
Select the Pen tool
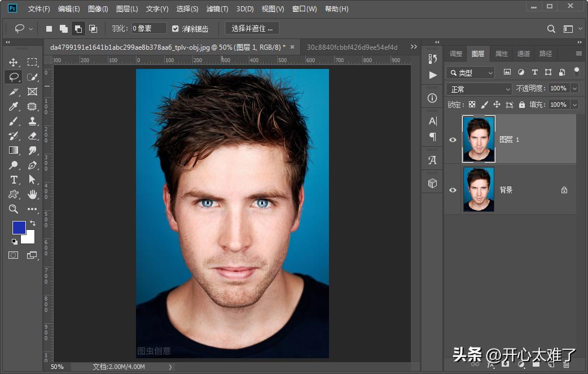click(32, 165)
